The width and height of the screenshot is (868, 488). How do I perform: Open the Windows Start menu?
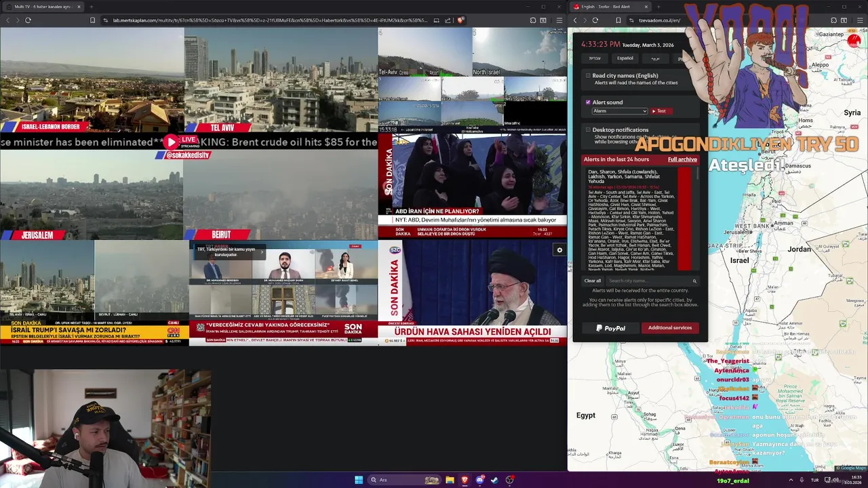(359, 480)
